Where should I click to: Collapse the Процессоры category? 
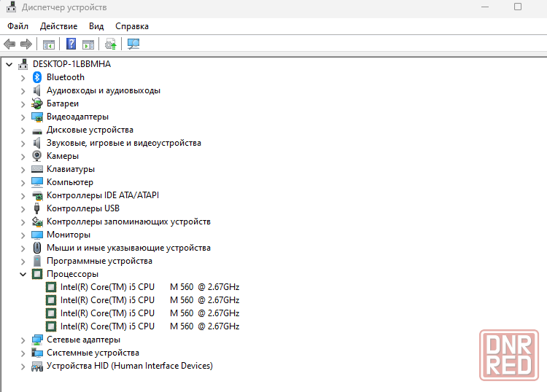(x=23, y=275)
